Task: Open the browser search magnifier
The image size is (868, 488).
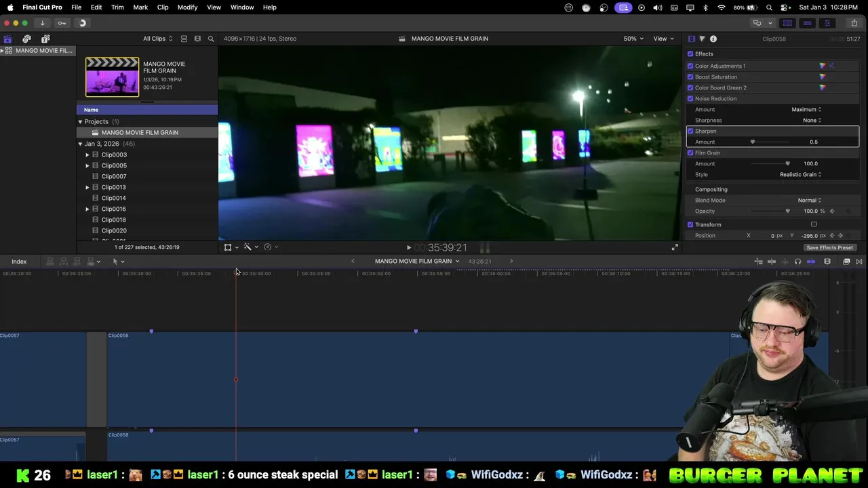Action: (211, 39)
